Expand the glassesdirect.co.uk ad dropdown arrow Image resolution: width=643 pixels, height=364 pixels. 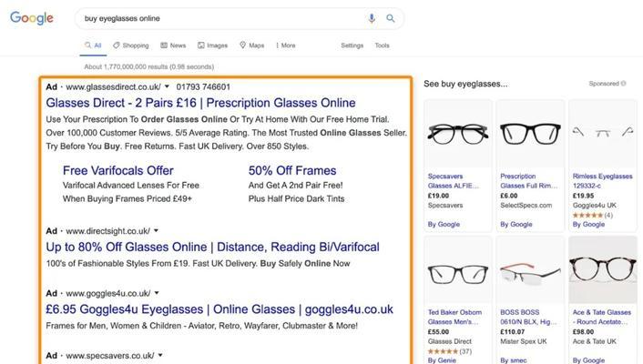(167, 86)
